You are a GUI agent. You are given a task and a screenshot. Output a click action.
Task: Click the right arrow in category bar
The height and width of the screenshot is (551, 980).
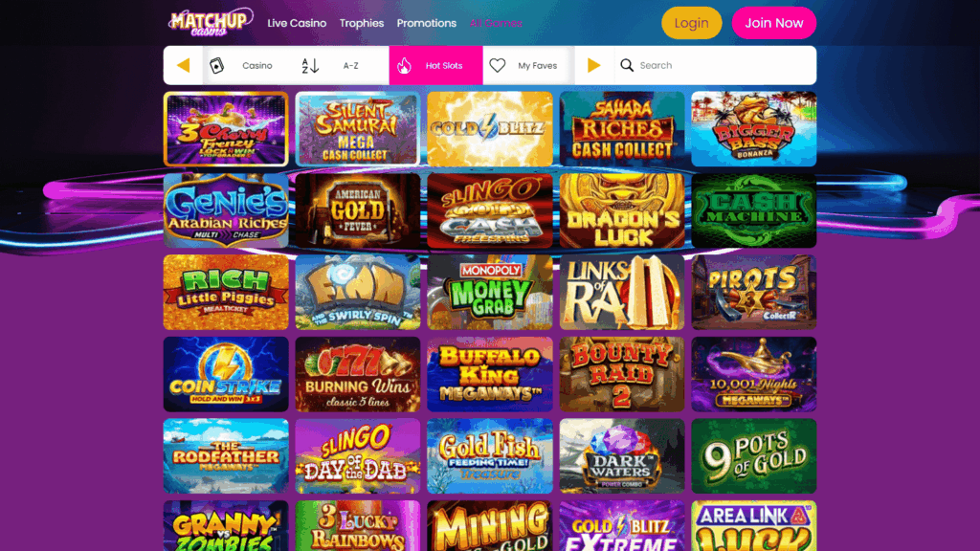coord(593,65)
